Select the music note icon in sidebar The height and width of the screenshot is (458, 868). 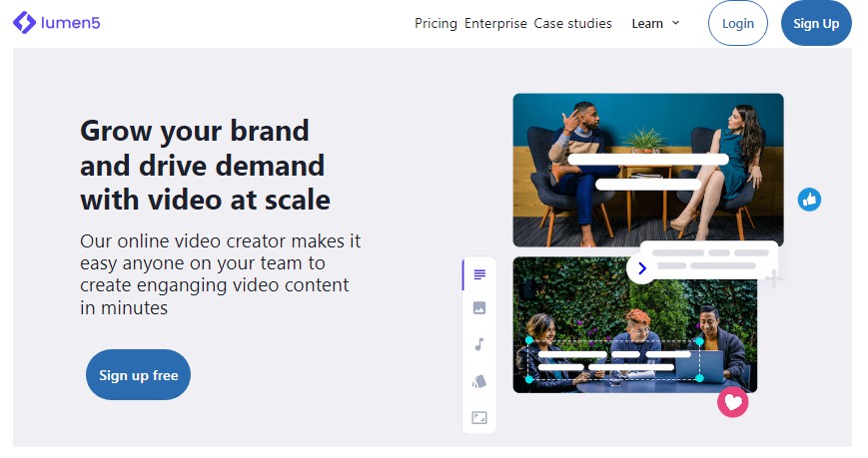(x=479, y=344)
